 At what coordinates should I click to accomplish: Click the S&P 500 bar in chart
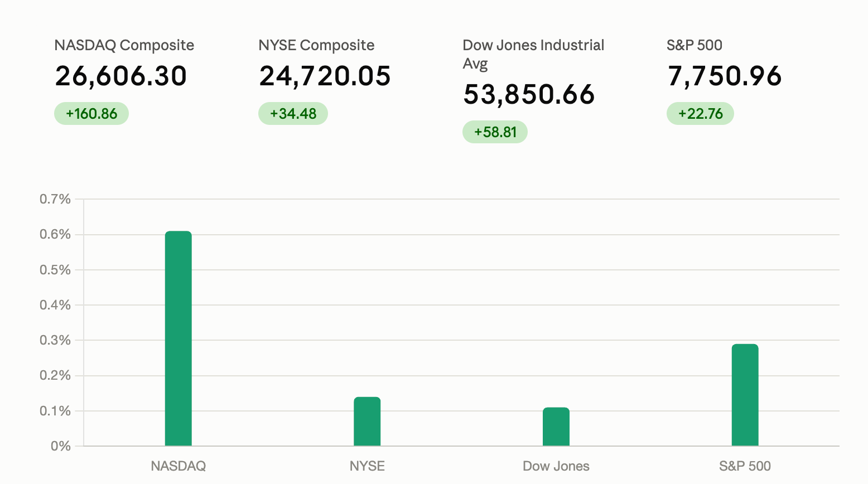[745, 395]
